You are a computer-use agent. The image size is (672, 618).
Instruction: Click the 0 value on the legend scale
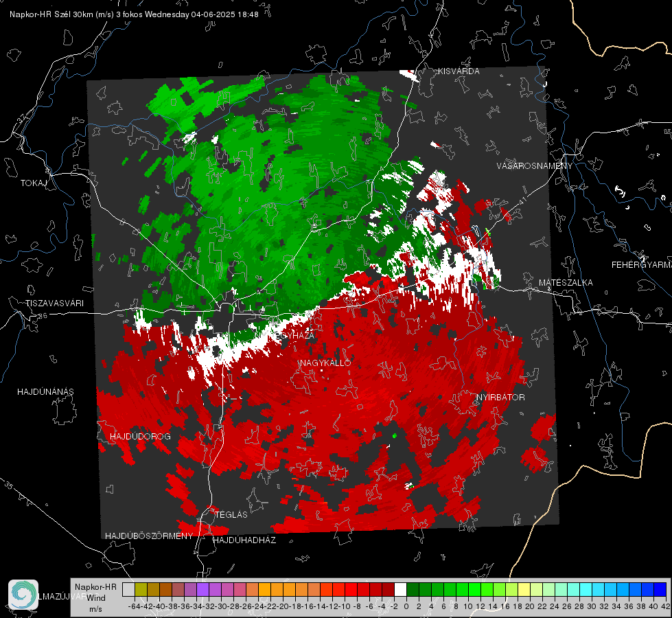[406, 606]
